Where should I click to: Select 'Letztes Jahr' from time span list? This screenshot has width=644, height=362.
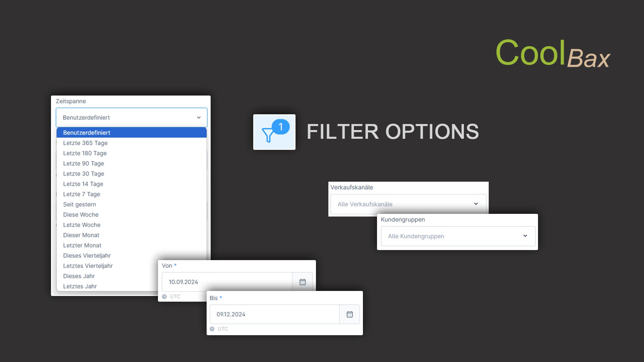coord(79,286)
